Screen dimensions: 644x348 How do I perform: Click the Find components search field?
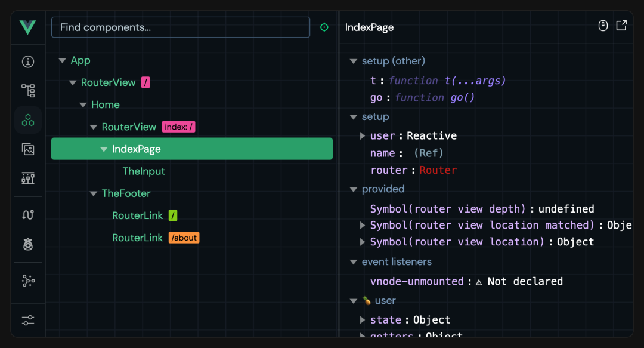[x=180, y=27]
